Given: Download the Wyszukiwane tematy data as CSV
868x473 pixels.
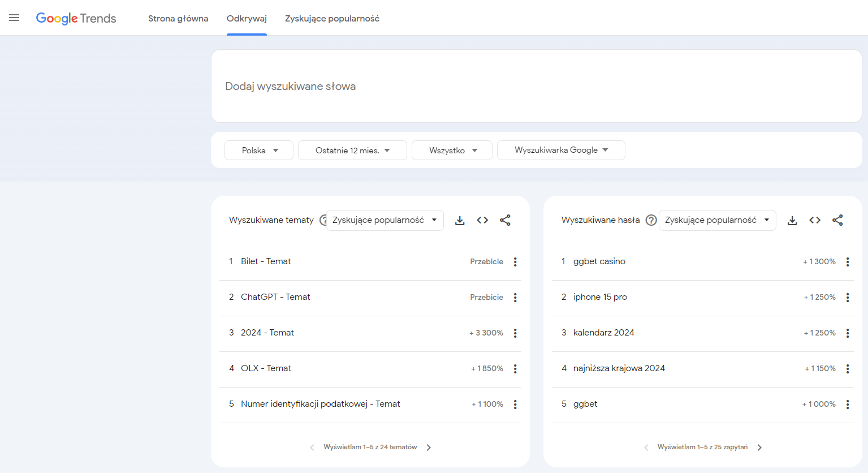Looking at the screenshot, I should (460, 220).
